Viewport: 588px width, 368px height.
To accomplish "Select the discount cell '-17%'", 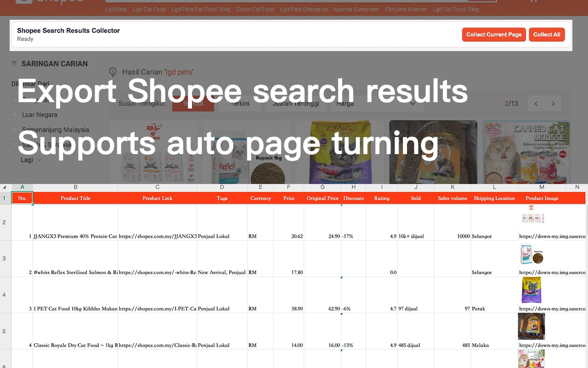I will [x=354, y=223].
